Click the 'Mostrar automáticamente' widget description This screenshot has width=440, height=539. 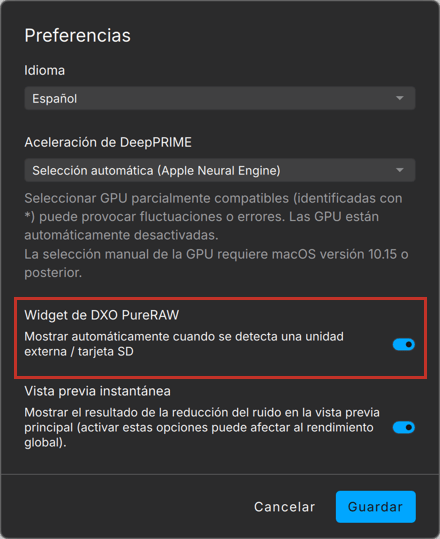coord(184,344)
